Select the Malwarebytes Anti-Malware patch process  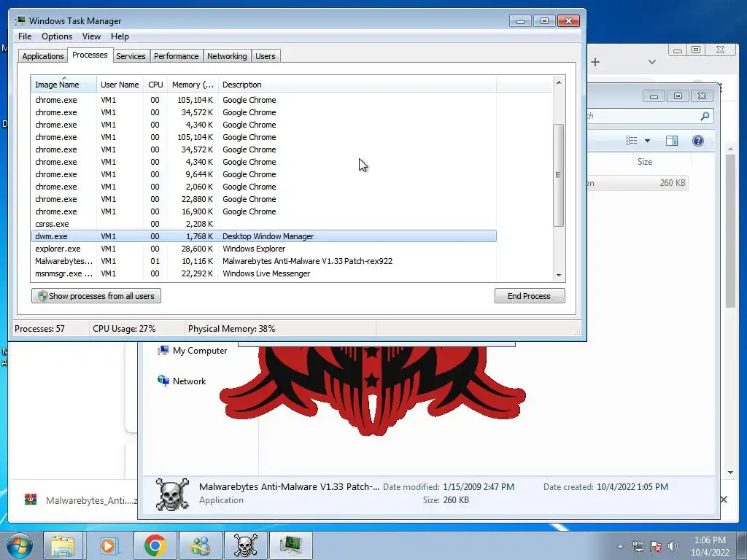click(264, 261)
